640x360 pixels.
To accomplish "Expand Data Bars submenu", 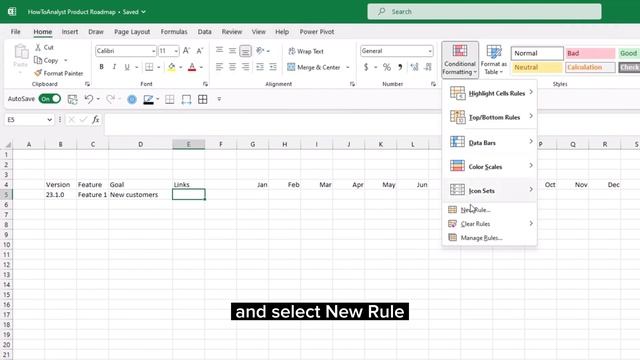I will click(489, 142).
